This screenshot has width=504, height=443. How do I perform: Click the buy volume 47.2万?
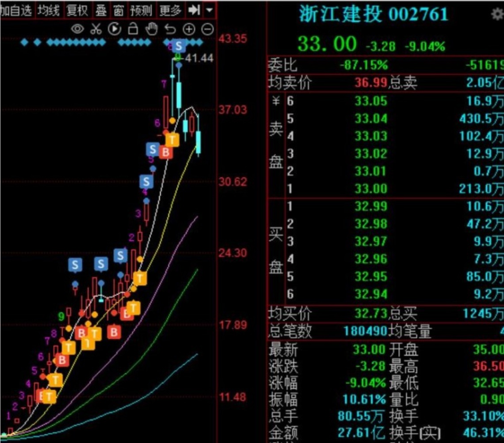pos(485,224)
